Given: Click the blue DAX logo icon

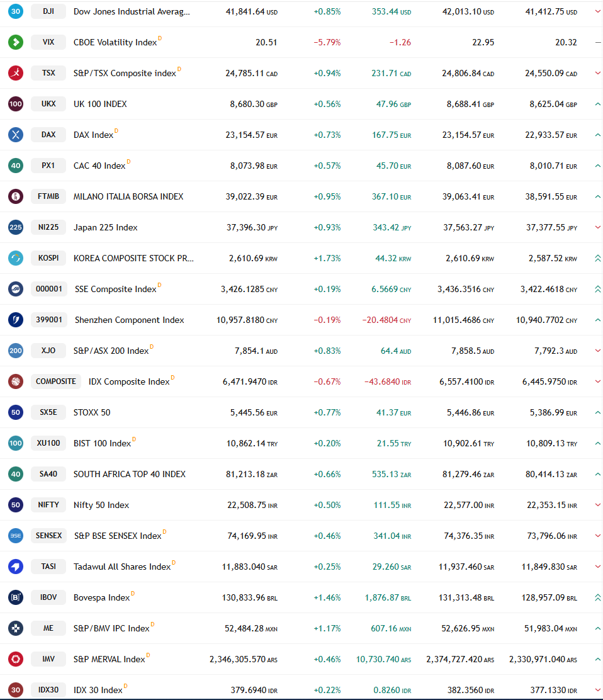Looking at the screenshot, I should point(16,135).
